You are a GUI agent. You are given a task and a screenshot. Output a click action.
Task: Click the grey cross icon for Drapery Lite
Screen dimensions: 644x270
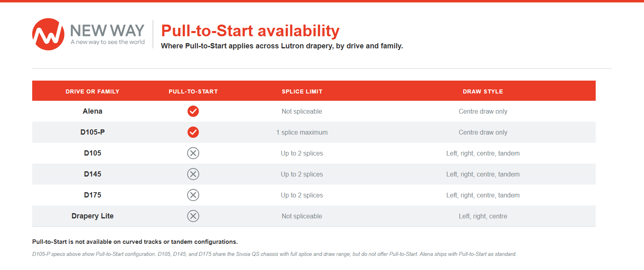pyautogui.click(x=193, y=216)
